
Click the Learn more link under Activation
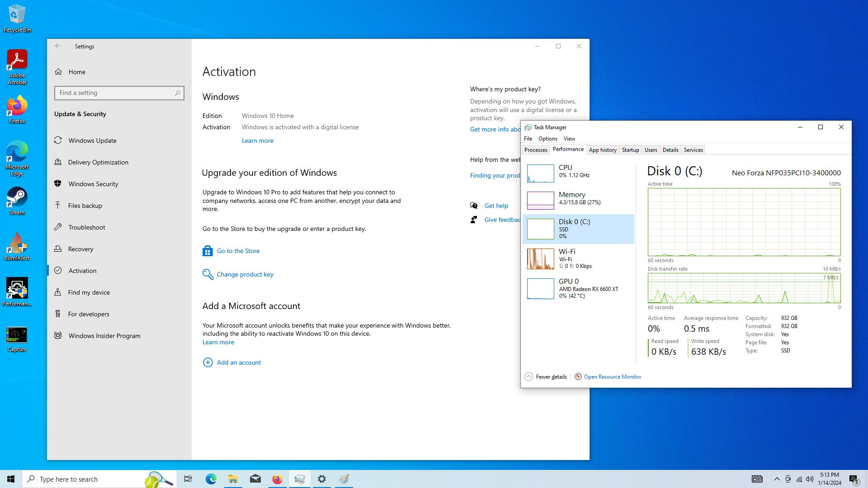257,141
